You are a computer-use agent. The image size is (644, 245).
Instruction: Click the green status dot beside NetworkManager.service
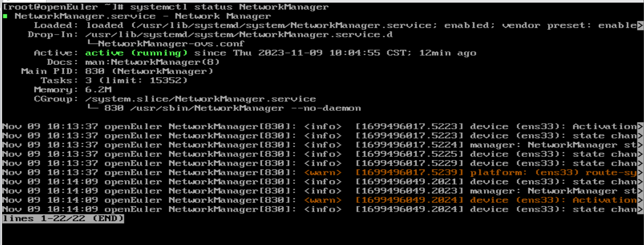5,16
